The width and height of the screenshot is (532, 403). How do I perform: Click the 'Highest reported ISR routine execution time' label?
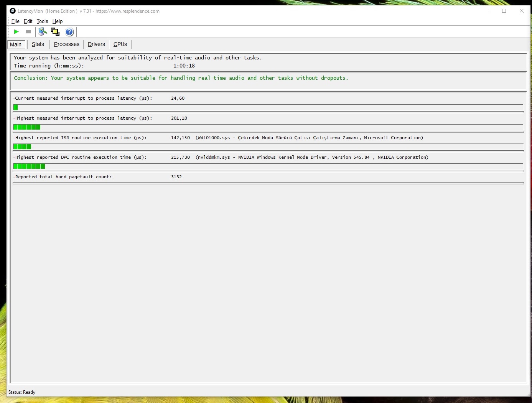pos(81,138)
